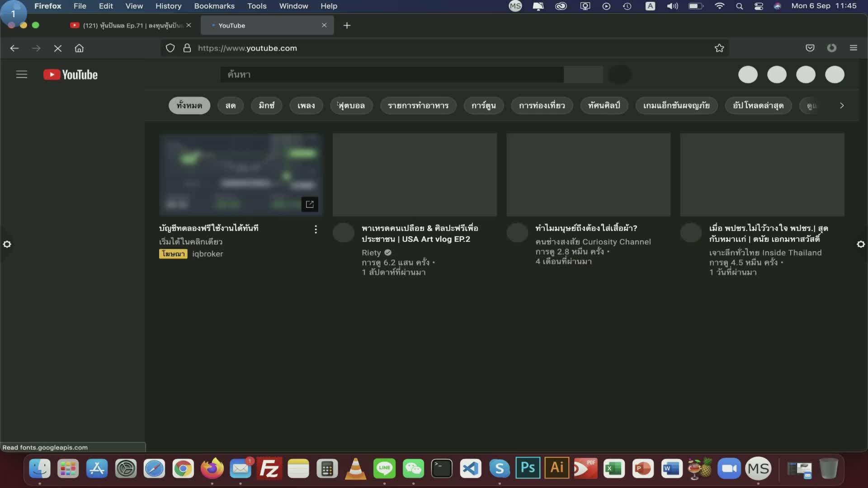The image size is (868, 488).
Task: Go to the Firefox home page icon
Action: point(79,48)
